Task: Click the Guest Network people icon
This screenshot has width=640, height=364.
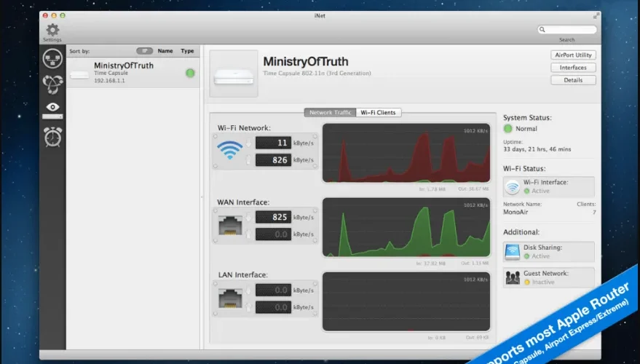Action: coord(513,278)
